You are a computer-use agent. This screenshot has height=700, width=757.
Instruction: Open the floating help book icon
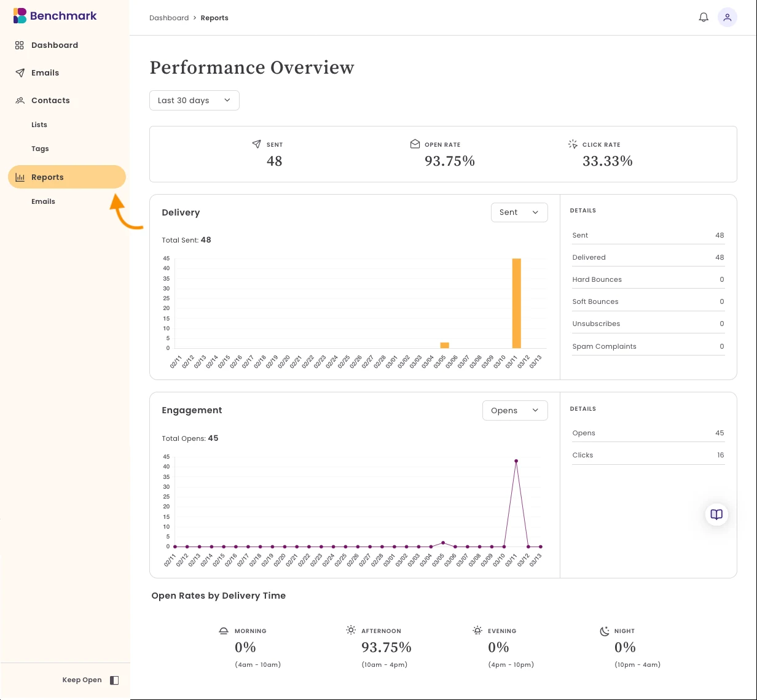coord(716,514)
